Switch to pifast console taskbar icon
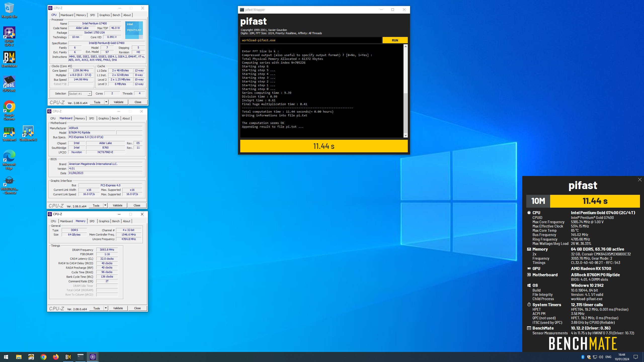This screenshot has width=644, height=362. [80, 357]
